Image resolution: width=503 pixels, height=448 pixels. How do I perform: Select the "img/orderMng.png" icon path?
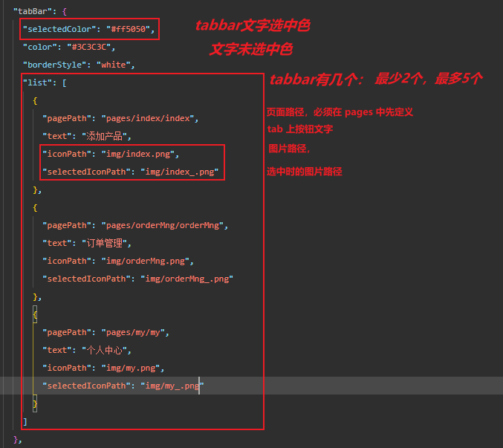point(146,261)
